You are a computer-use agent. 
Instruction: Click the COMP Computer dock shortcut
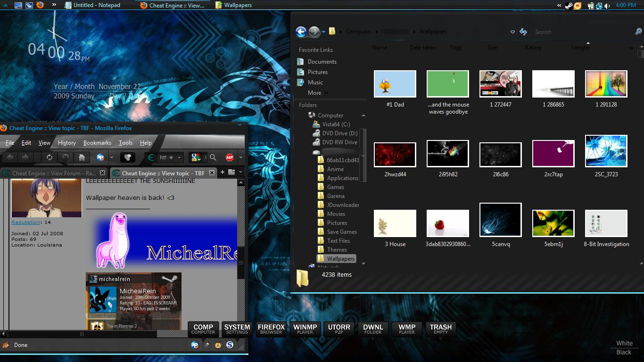coord(203,329)
